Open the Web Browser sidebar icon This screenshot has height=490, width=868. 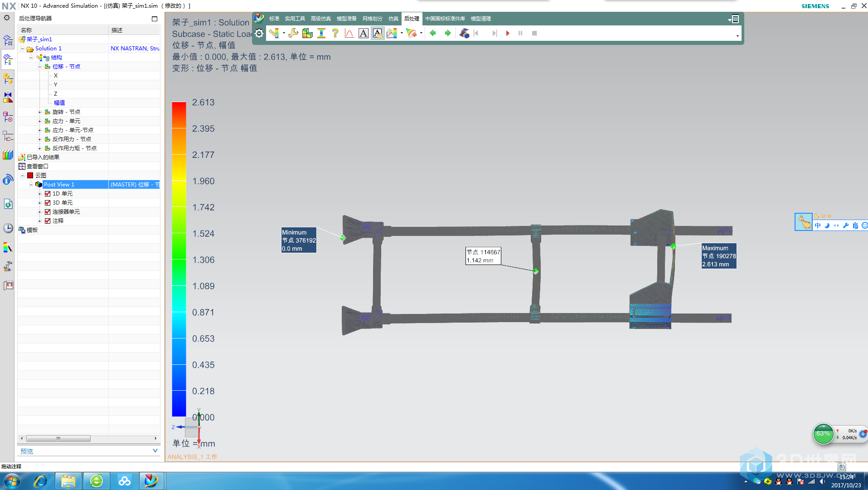coord(8,204)
